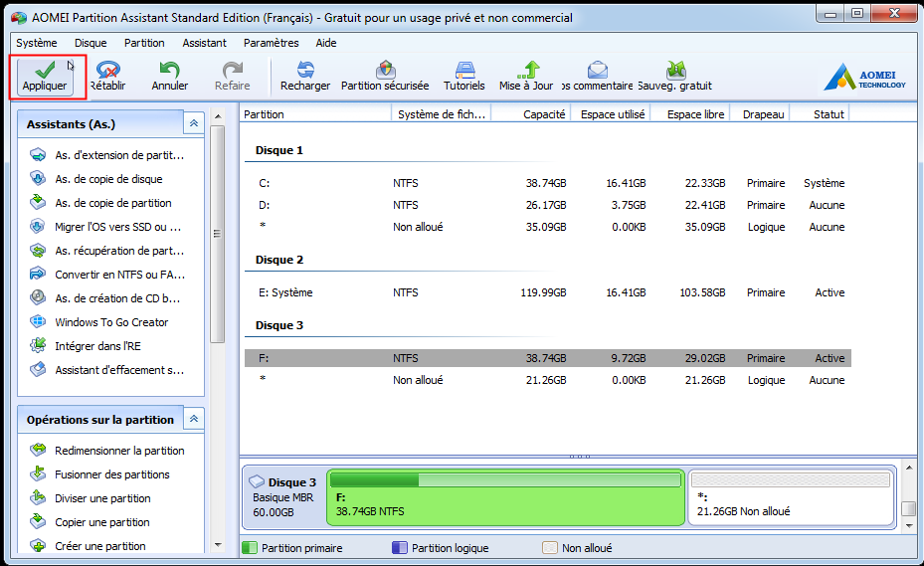Open the Disque menu
The width and height of the screenshot is (924, 566).
click(91, 43)
